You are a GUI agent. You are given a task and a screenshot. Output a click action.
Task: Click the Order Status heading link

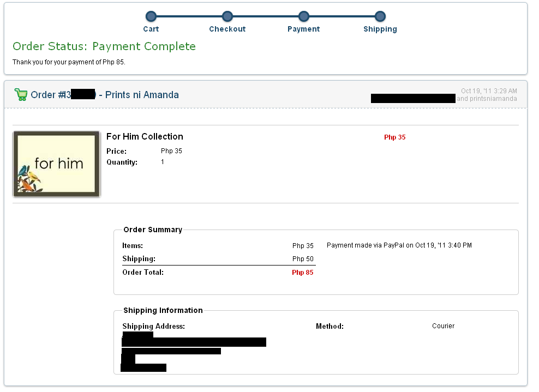[105, 46]
